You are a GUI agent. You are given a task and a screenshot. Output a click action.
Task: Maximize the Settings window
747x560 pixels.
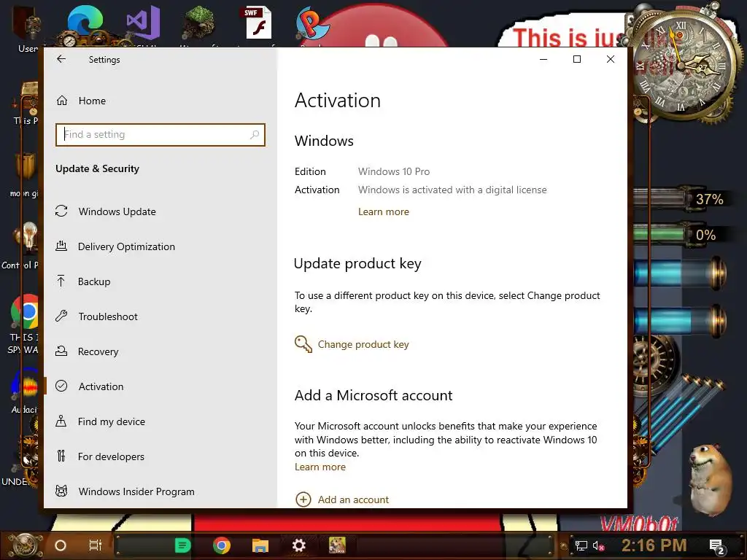pos(577,59)
